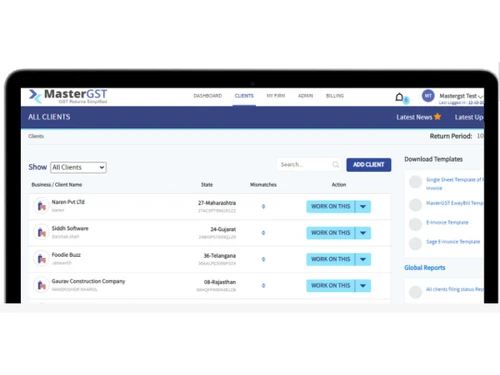Screen dimensions: 500x375
Task: Click Work On This for Gaurav Construction
Action: point(331,286)
